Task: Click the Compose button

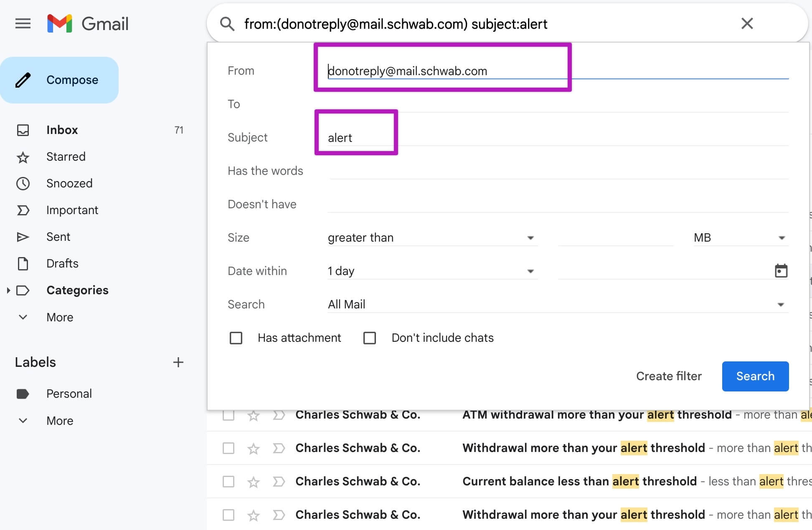Action: pos(59,80)
